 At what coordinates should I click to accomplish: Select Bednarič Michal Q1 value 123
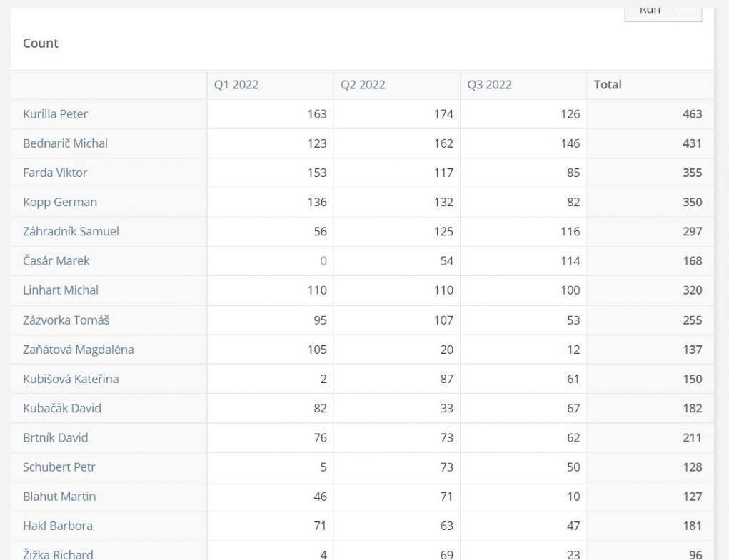point(317,143)
